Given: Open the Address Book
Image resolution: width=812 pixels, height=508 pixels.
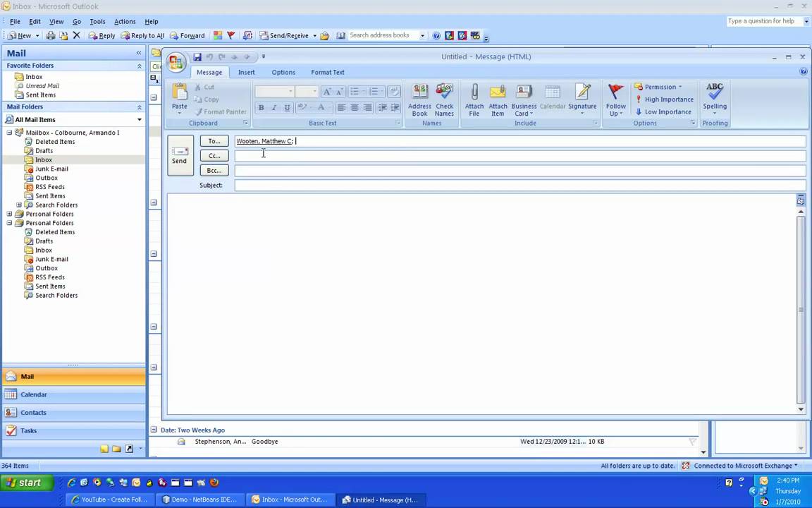Looking at the screenshot, I should pos(419,100).
